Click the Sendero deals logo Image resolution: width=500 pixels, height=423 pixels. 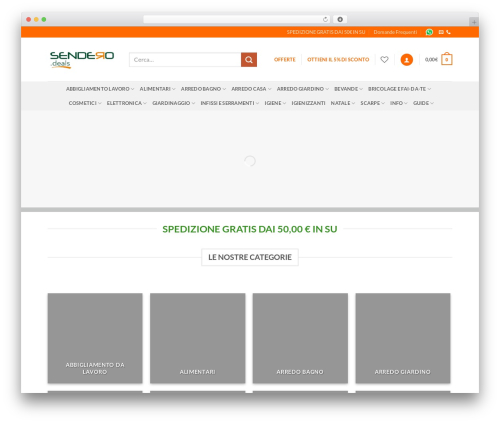(82, 60)
